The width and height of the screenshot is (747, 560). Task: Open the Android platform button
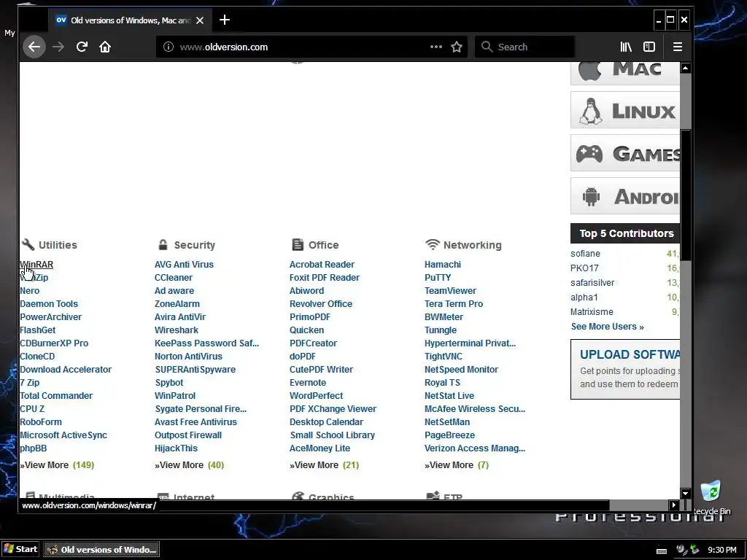coord(625,195)
